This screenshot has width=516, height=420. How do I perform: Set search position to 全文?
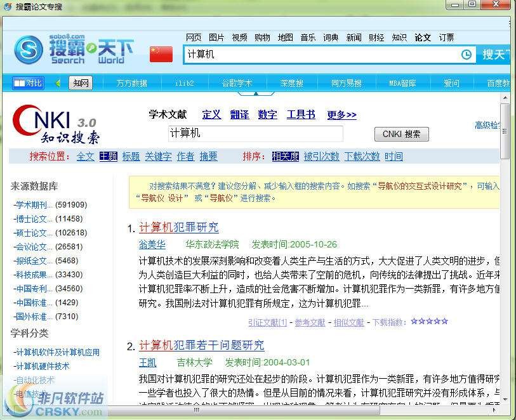[x=86, y=156]
